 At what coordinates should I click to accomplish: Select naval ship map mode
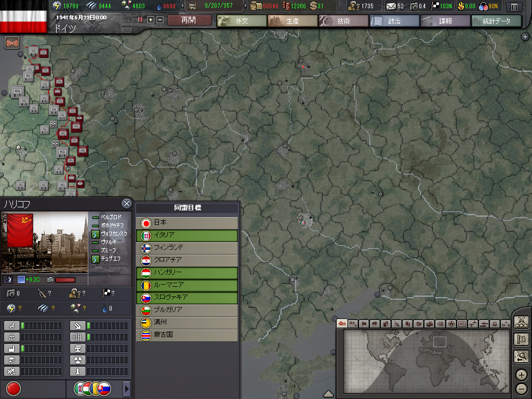[484, 324]
